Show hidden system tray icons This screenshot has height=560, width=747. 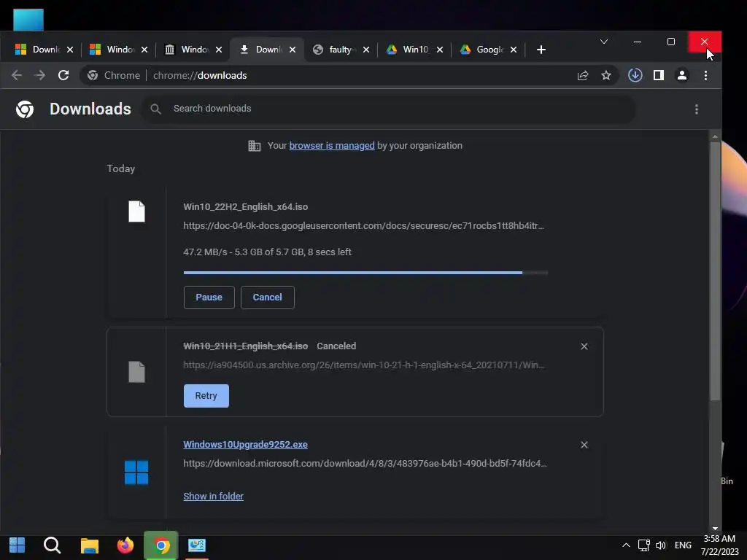626,545
